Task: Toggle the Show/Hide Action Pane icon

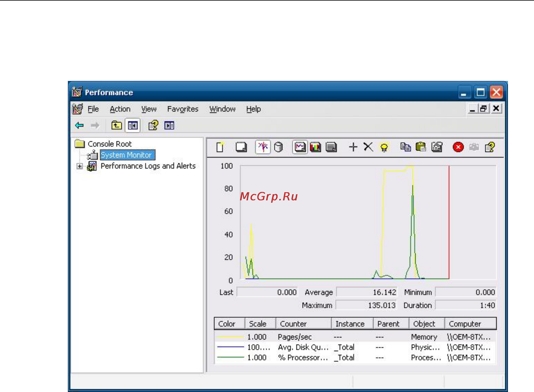Action: tap(169, 126)
